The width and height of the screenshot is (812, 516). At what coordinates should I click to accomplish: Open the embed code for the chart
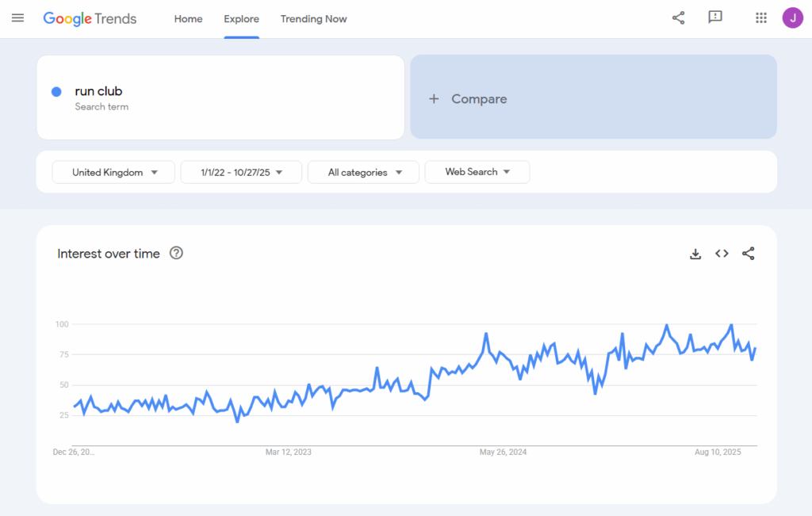pyautogui.click(x=722, y=254)
